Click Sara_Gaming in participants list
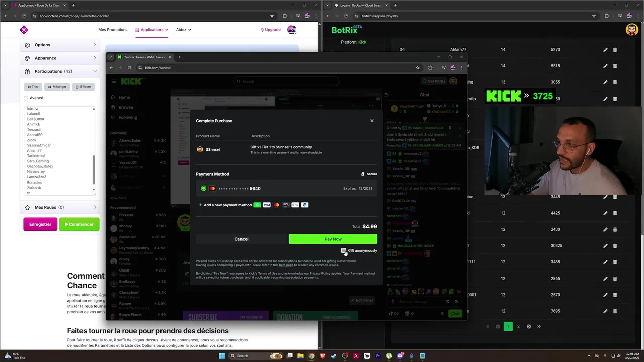Image resolution: width=644 pixels, height=362 pixels. [x=38, y=161]
